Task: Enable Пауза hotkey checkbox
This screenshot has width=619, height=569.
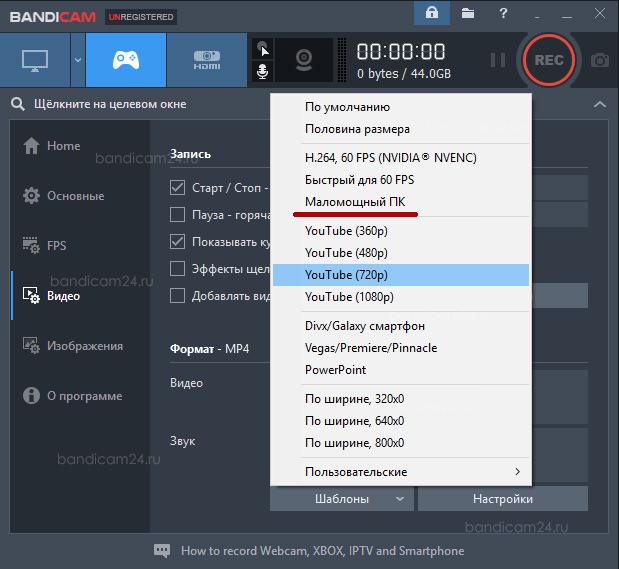Action: [x=177, y=215]
